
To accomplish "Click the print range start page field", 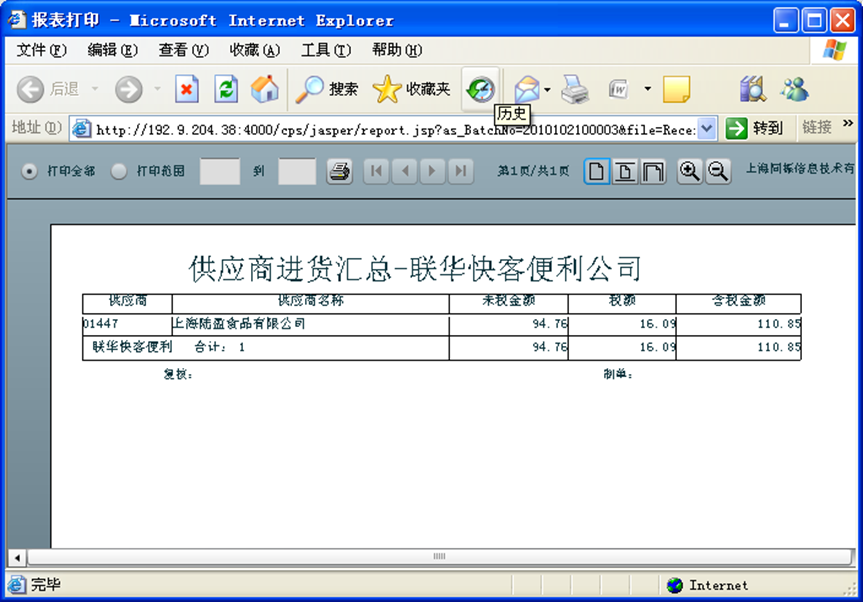I will (x=220, y=171).
